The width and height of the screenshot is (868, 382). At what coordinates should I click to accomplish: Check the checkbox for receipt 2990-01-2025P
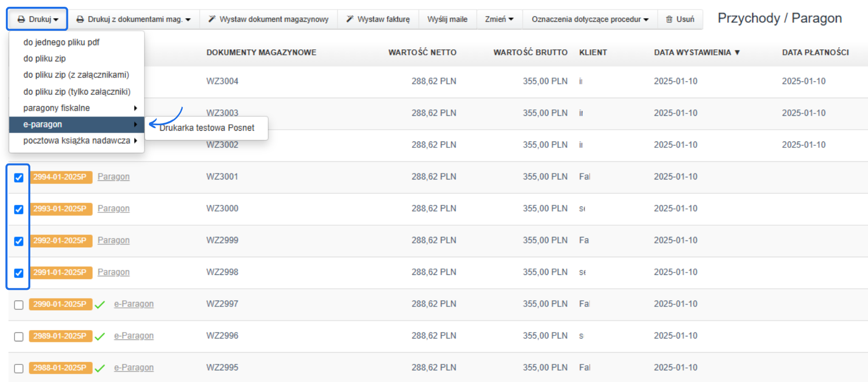click(x=19, y=305)
